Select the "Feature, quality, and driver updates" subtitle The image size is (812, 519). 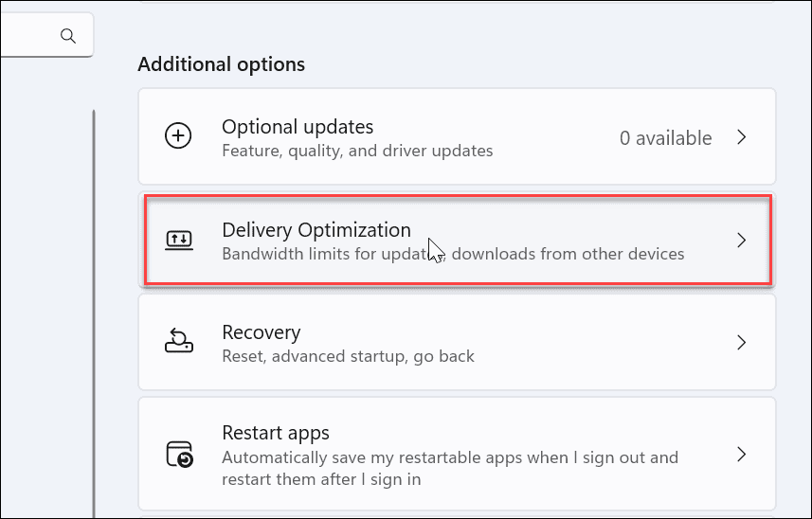tap(357, 151)
